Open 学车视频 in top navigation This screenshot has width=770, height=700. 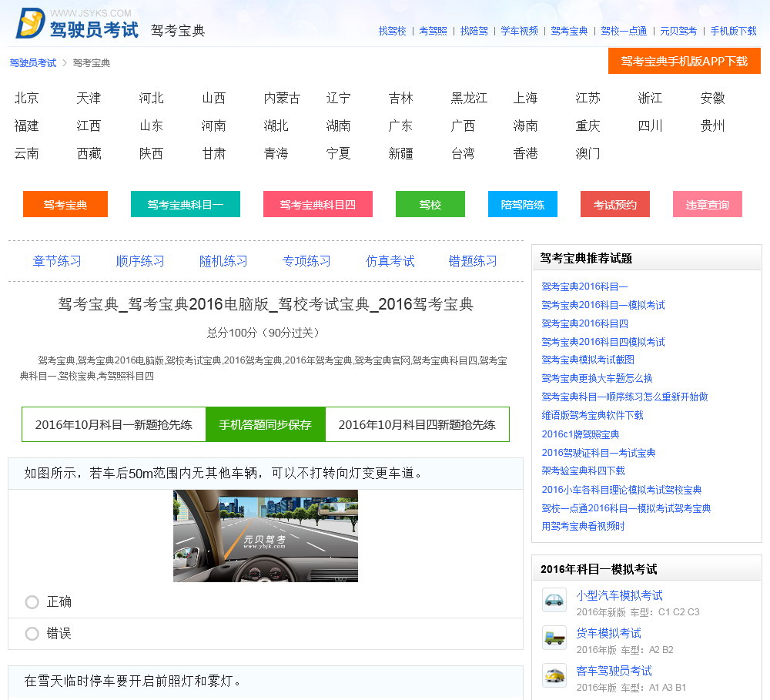[x=520, y=31]
